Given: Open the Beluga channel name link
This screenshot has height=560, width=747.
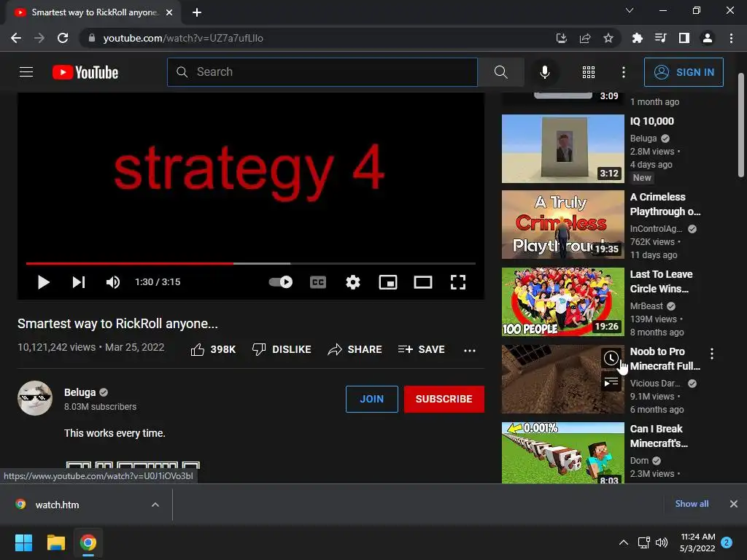Looking at the screenshot, I should [x=80, y=392].
